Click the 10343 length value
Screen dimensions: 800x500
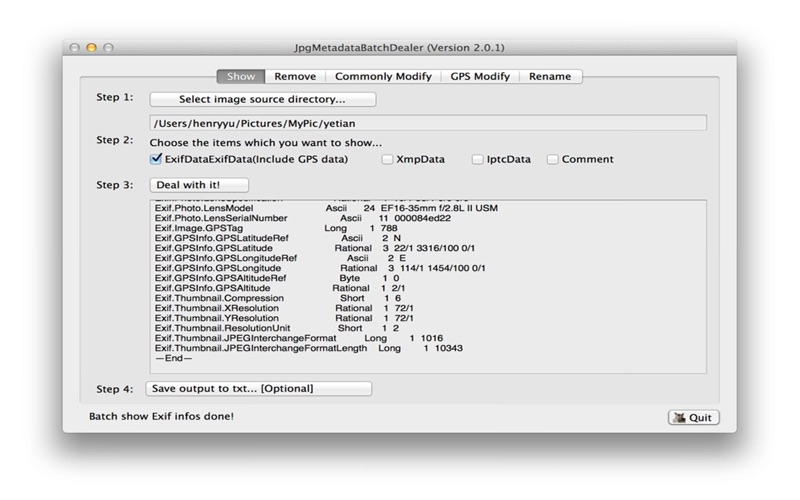point(448,348)
